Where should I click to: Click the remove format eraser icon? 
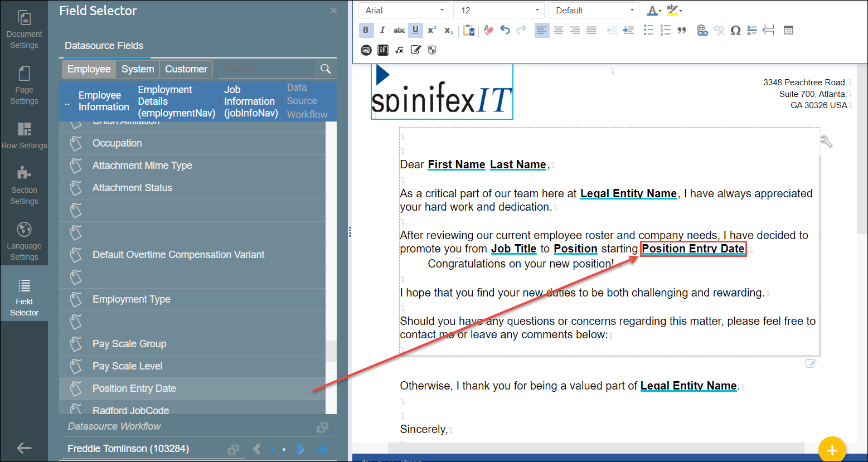(488, 31)
